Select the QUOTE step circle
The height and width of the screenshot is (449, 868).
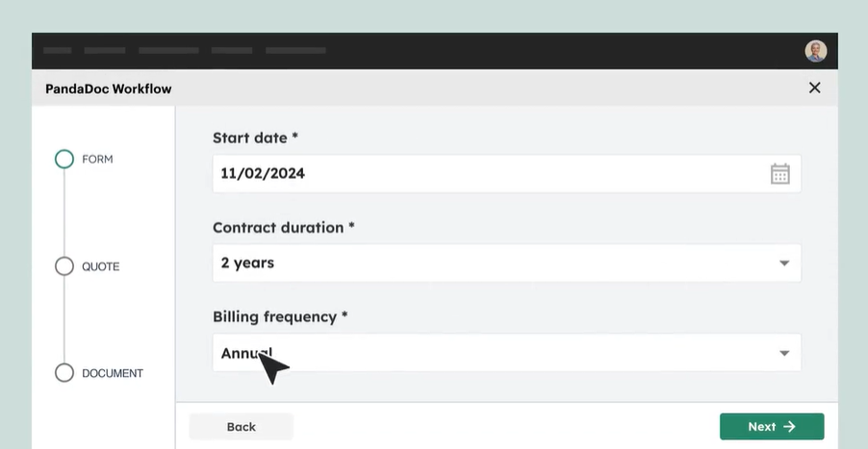coord(64,266)
